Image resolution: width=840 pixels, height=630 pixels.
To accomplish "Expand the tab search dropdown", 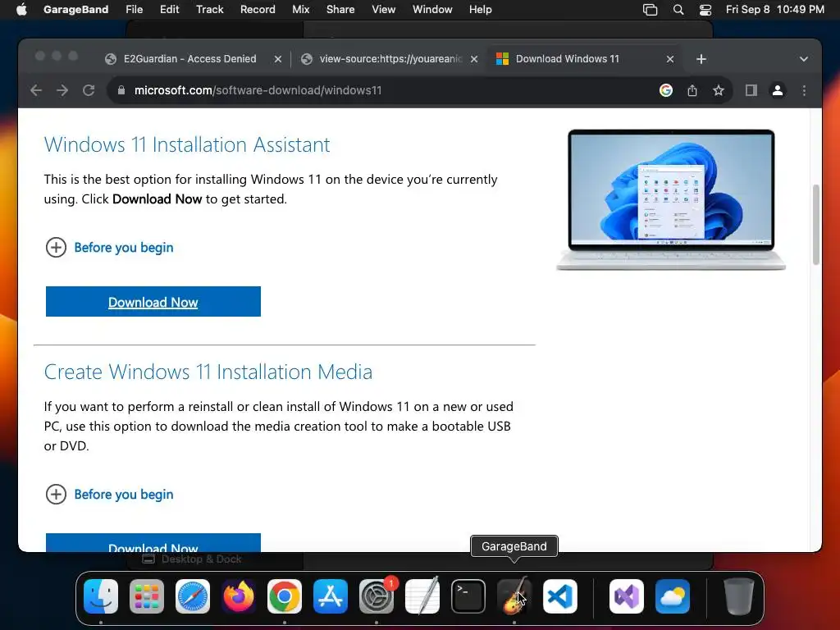I will point(804,59).
